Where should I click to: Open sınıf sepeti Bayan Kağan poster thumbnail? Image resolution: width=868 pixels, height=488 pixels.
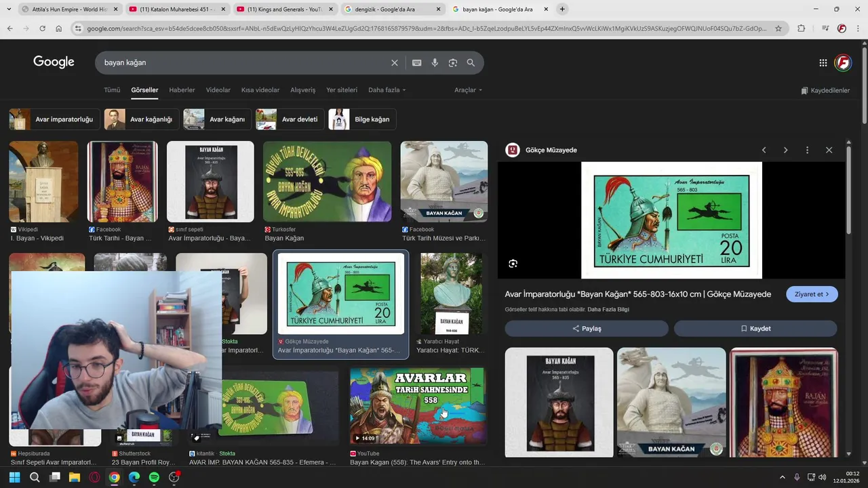(210, 182)
